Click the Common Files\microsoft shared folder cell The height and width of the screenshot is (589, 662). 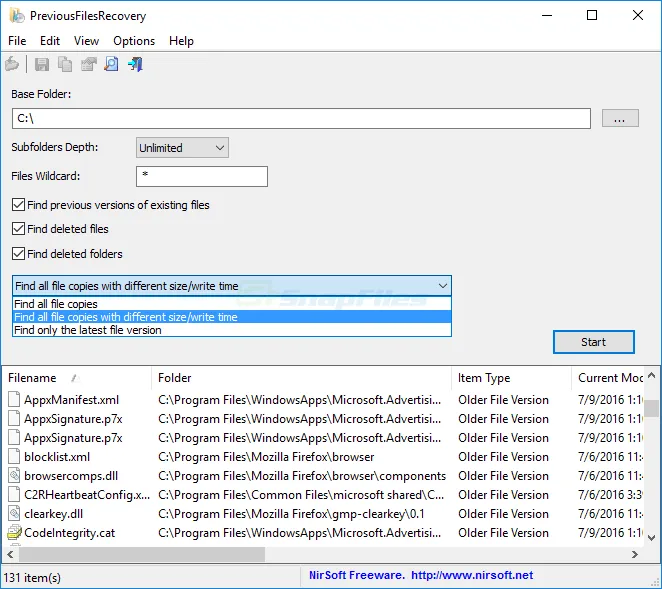301,495
